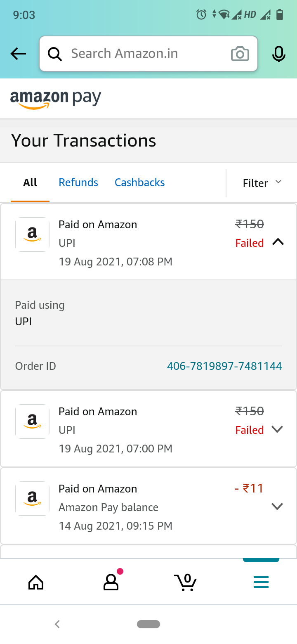
Task: Open order ID 406-7819897-7481144 link
Action: [x=224, y=366]
